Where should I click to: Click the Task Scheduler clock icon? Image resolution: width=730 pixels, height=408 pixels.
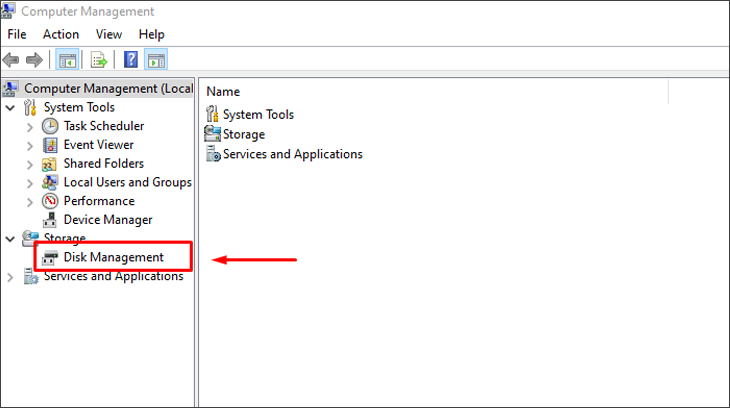coord(50,126)
